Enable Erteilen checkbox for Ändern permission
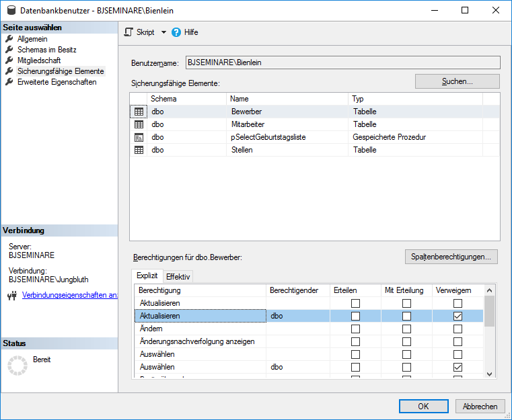The width and height of the screenshot is (512, 420). pos(355,329)
